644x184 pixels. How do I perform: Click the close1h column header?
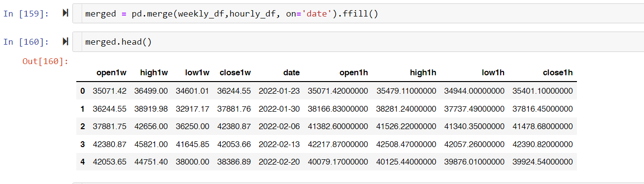pos(557,73)
